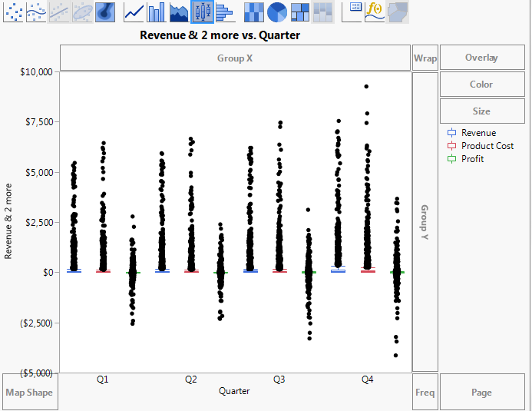Viewport: 532px width, 411px height.
Task: Click the Overlay drop zone
Action: tap(481, 58)
